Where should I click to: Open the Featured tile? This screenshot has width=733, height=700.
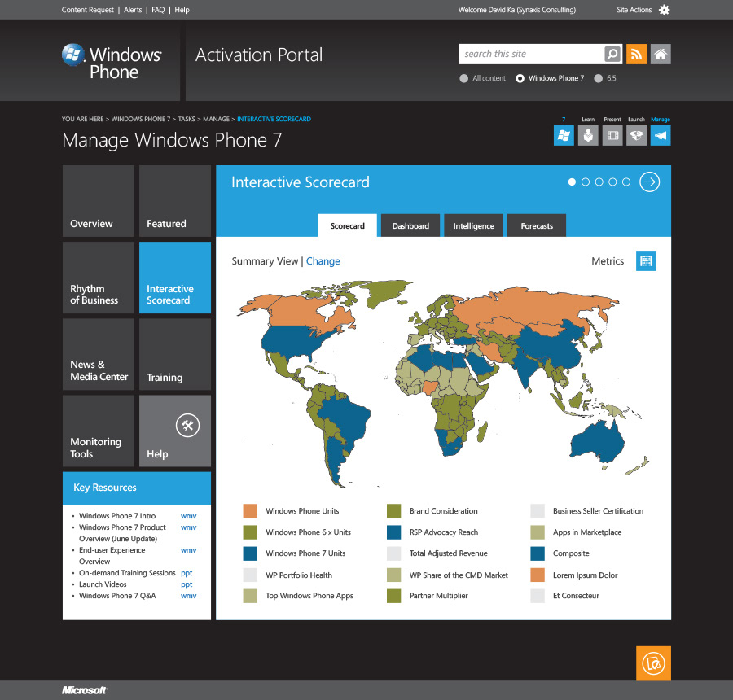[175, 201]
